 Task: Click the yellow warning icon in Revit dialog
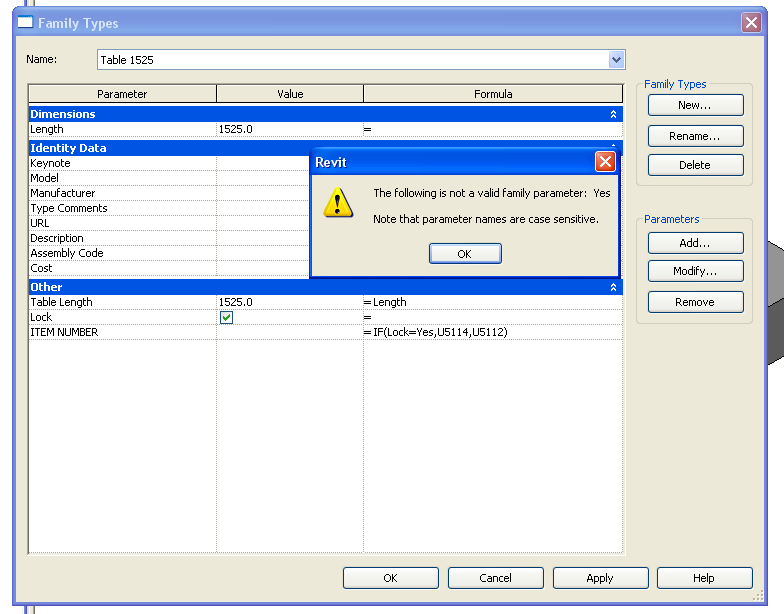click(x=338, y=202)
